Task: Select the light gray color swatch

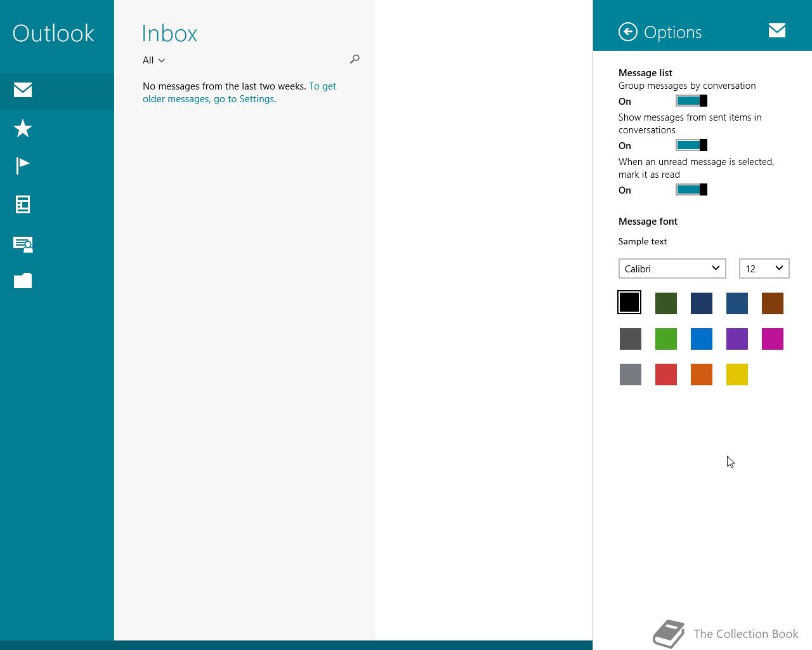Action: tap(631, 375)
